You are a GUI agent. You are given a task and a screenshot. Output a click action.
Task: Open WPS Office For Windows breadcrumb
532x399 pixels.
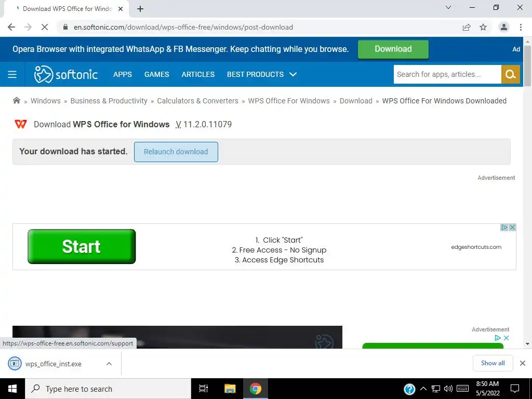pyautogui.click(x=289, y=101)
